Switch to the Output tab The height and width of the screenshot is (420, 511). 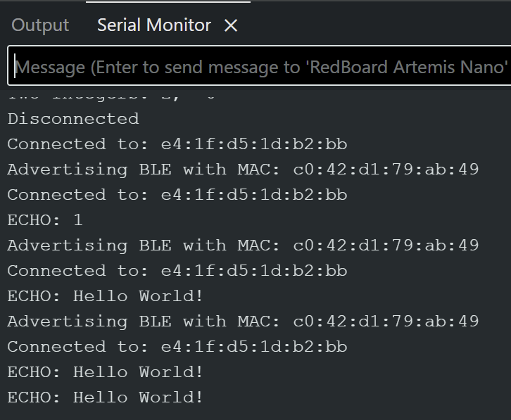tap(40, 25)
